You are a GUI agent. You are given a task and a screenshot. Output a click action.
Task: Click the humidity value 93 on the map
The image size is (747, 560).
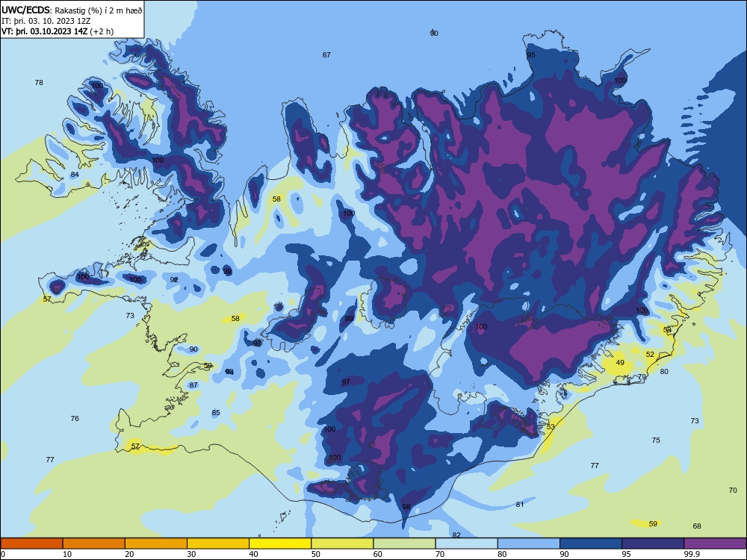coord(229,371)
